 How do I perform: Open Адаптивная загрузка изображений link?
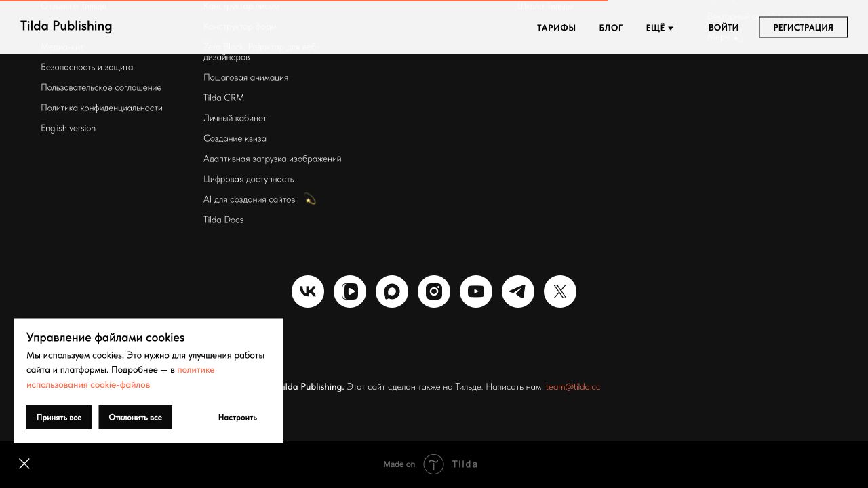(x=273, y=159)
